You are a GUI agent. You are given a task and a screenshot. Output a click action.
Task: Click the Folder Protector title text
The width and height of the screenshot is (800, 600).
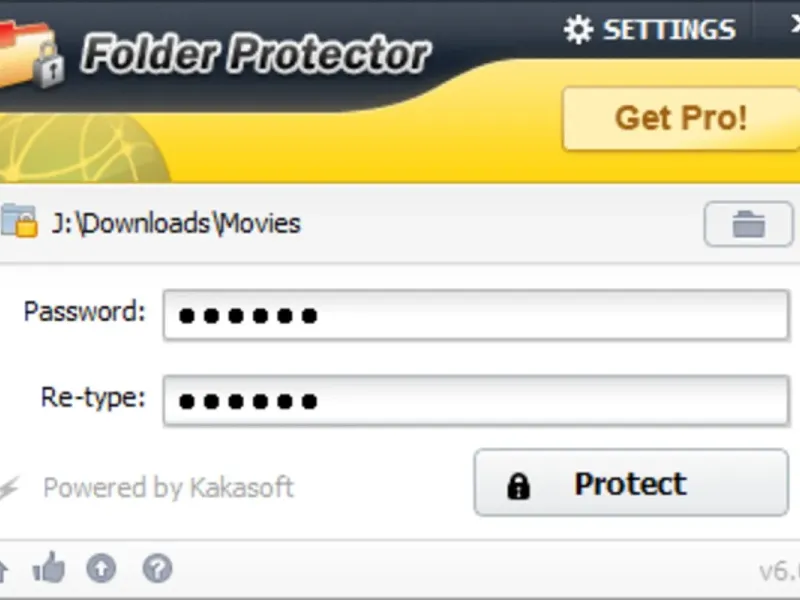click(256, 53)
